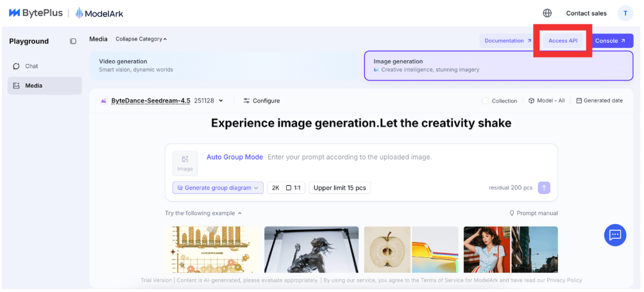This screenshot has height=292, width=644.
Task: Collapse the Playground sidebar panel icon
Action: coord(73,42)
